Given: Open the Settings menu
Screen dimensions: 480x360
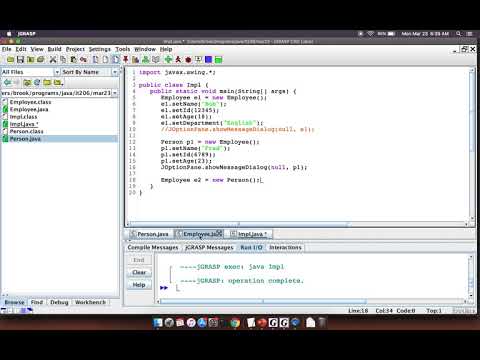Looking at the screenshot, I should (100, 49).
